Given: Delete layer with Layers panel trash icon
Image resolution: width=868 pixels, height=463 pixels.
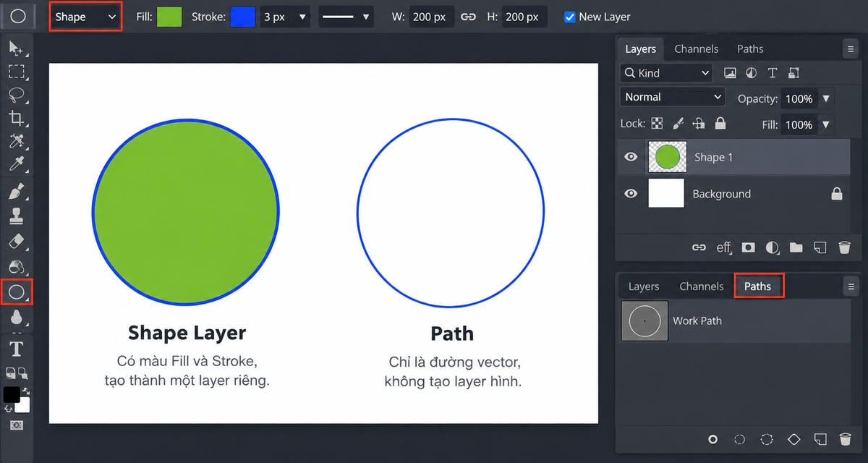Looking at the screenshot, I should click(844, 247).
